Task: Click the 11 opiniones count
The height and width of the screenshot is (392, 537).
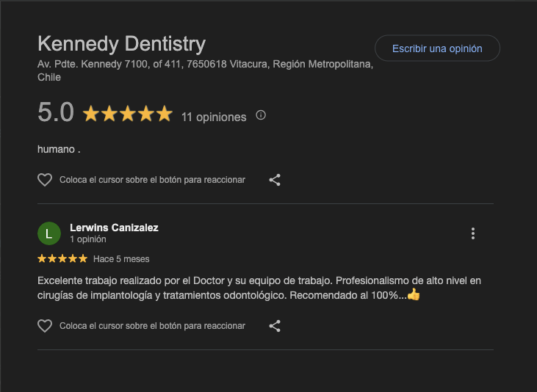Action: (214, 117)
